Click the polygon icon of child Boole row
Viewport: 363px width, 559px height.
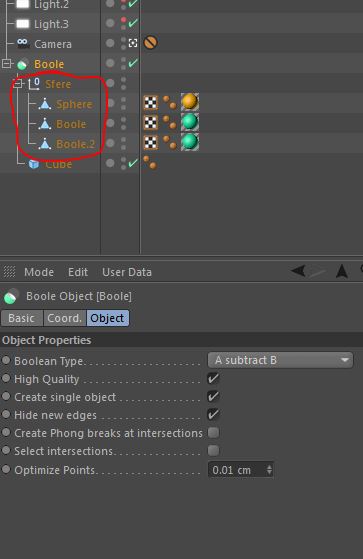pos(45,124)
